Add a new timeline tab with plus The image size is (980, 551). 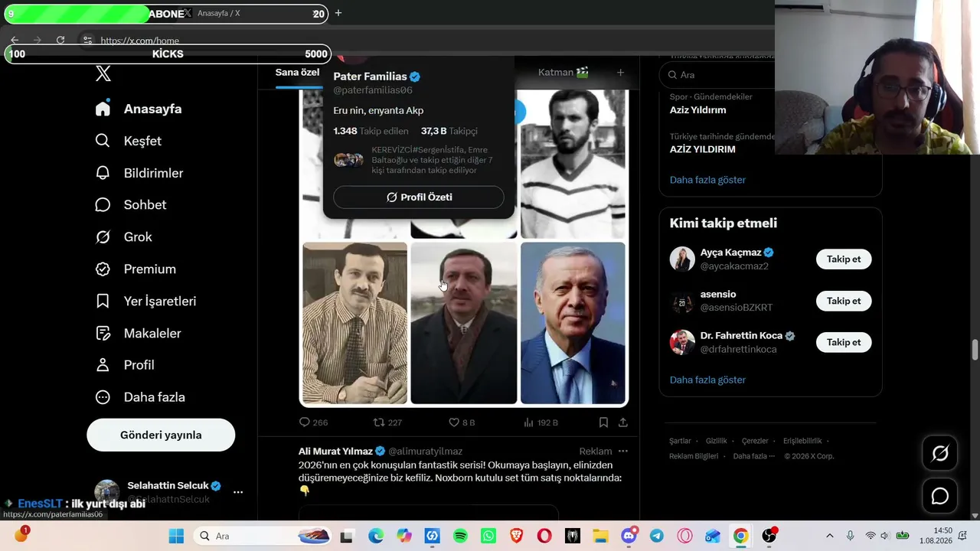coord(620,73)
